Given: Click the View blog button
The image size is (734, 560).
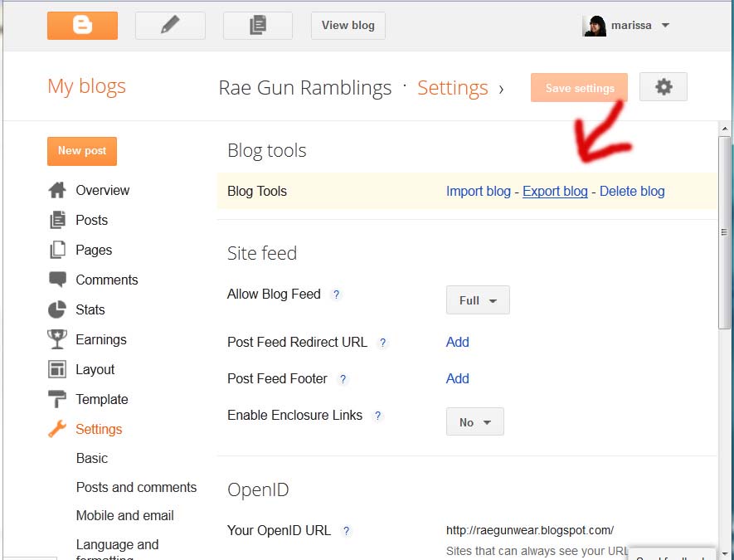Looking at the screenshot, I should (348, 26).
